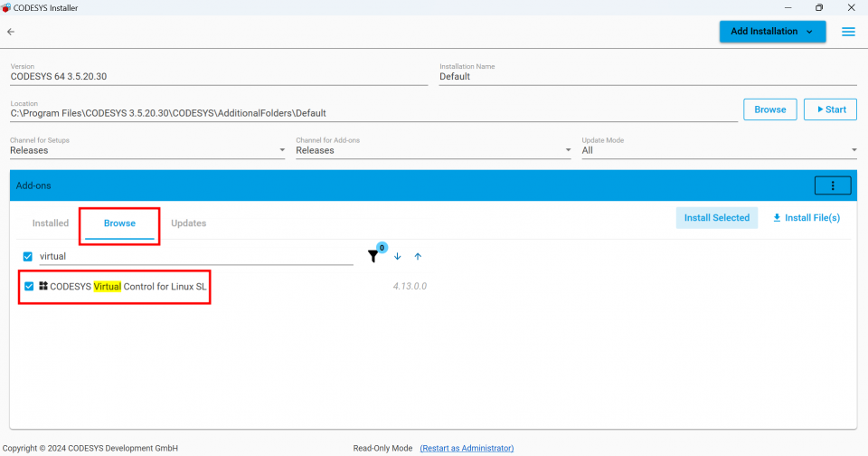Click the CODESYS Virtual Control for Linux SL name
This screenshot has height=456, width=868.
pyautogui.click(x=127, y=287)
